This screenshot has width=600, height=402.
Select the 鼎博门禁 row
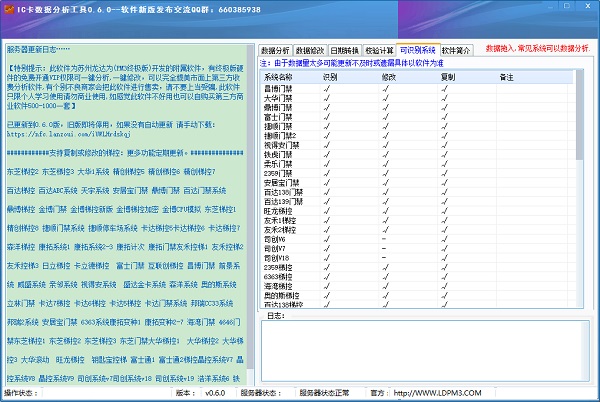pyautogui.click(x=417, y=107)
